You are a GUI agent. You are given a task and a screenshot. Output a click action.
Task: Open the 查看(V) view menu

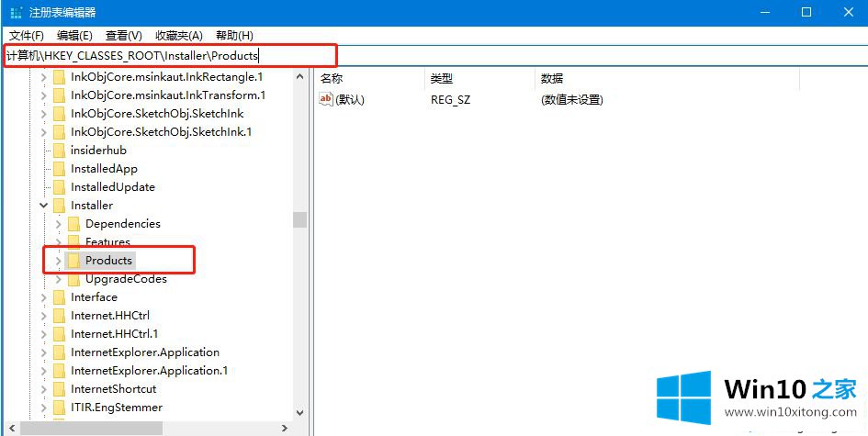[x=123, y=35]
